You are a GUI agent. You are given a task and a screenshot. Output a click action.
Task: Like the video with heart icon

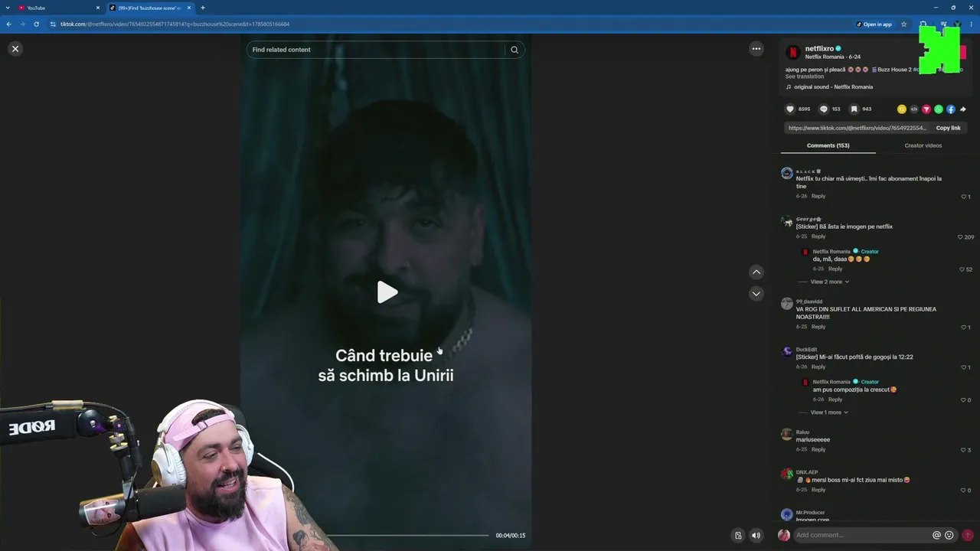[790, 109]
